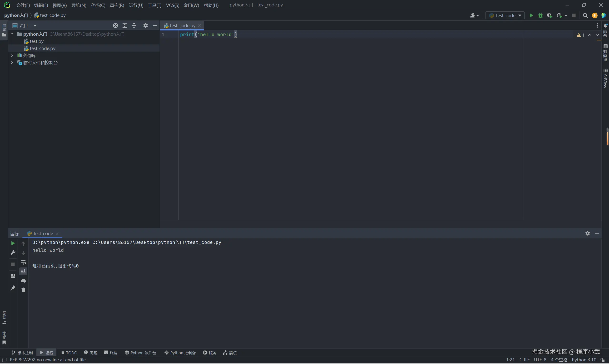Screen dimensions: 609x364
Task: Open test_code run configuration dropdown
Action: tap(505, 15)
